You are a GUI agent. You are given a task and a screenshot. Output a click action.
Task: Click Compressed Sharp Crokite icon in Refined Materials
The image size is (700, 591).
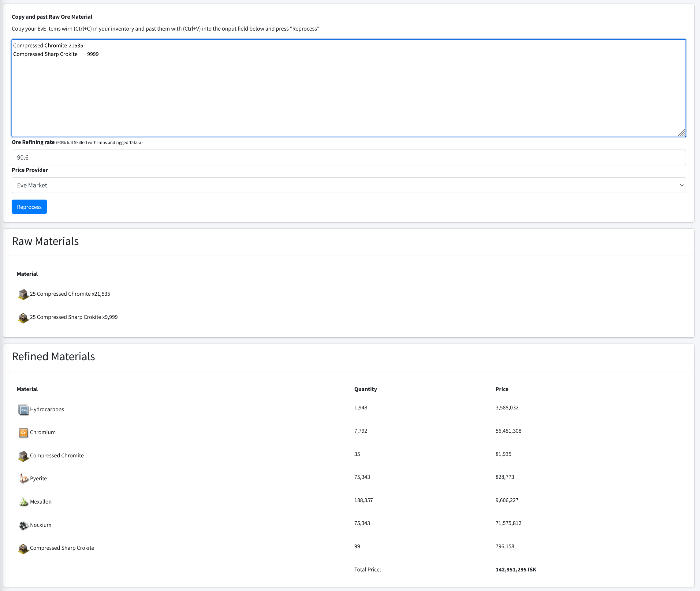[23, 548]
